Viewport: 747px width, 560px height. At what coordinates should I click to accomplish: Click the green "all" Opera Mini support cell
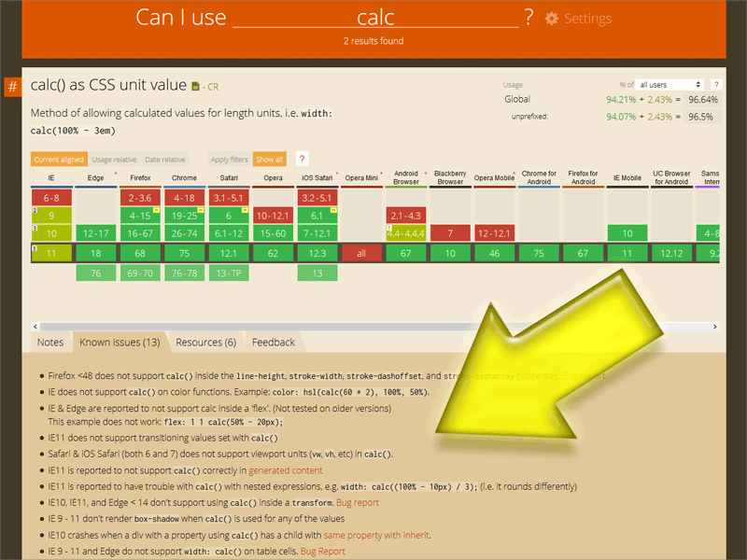[362, 253]
